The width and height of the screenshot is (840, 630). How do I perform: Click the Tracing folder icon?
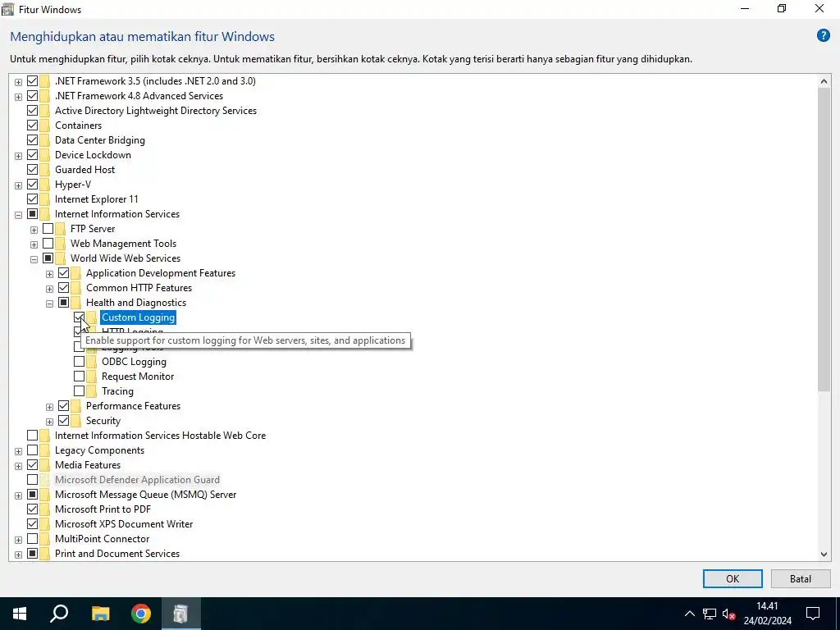click(x=92, y=391)
